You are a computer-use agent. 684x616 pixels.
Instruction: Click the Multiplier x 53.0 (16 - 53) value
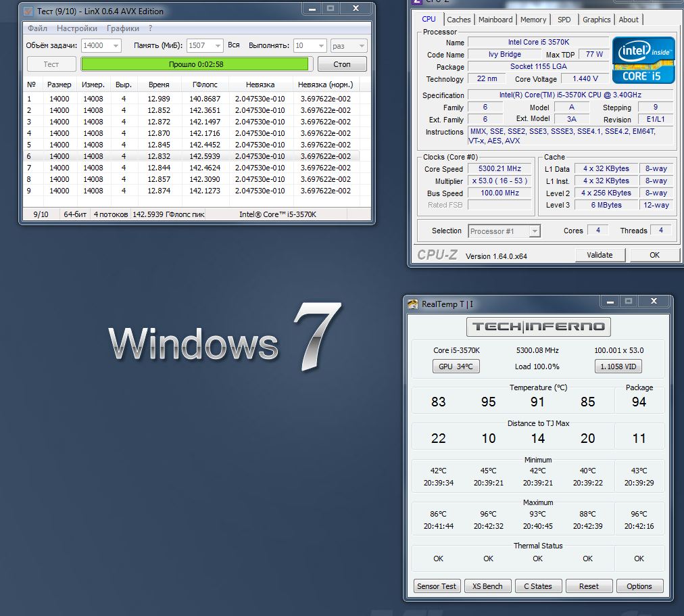pos(500,181)
